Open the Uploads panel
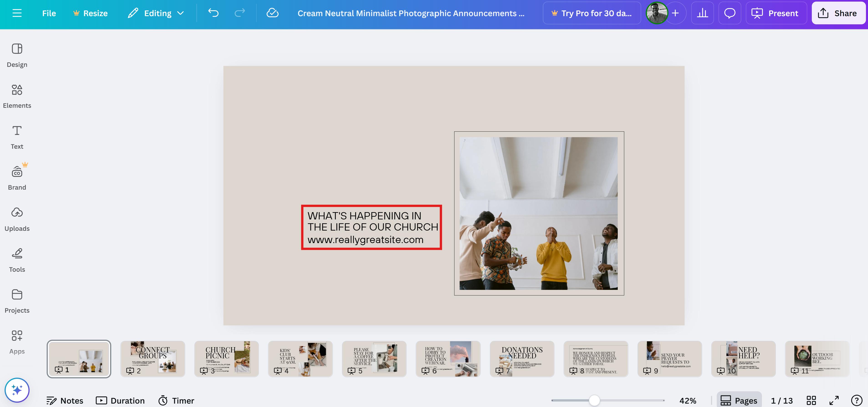868x407 pixels. (17, 219)
